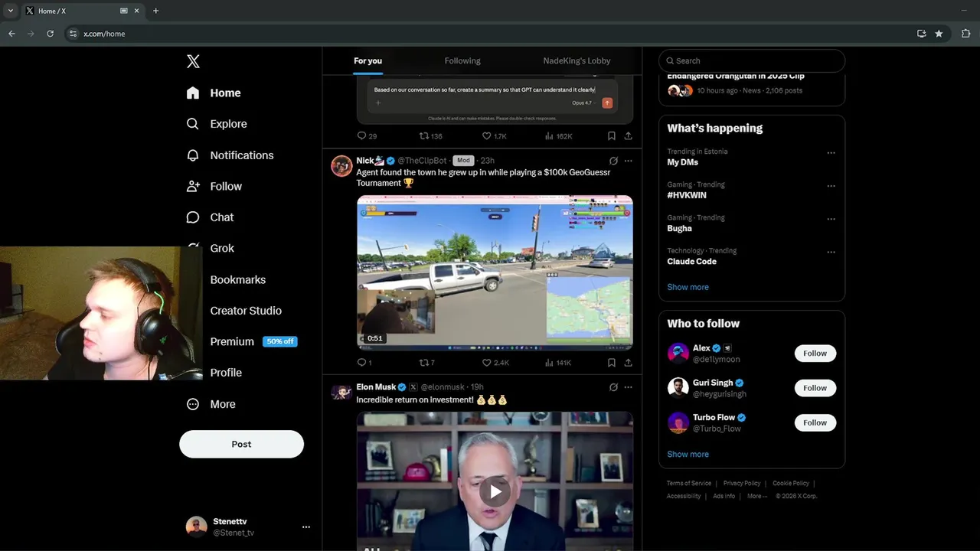Play the GeoGuessr video clip

pyautogui.click(x=495, y=272)
